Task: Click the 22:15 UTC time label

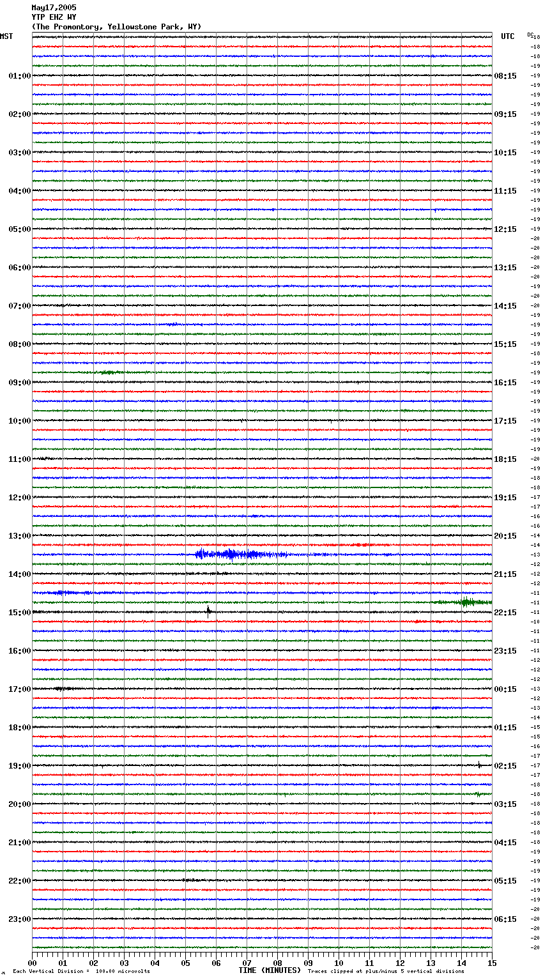Action: pyautogui.click(x=505, y=613)
